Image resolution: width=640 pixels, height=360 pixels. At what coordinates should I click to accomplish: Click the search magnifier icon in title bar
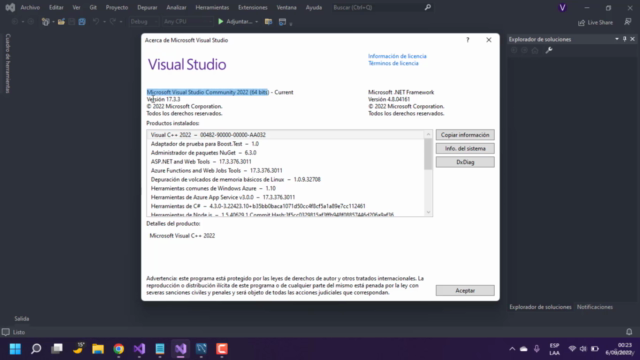point(427,7)
